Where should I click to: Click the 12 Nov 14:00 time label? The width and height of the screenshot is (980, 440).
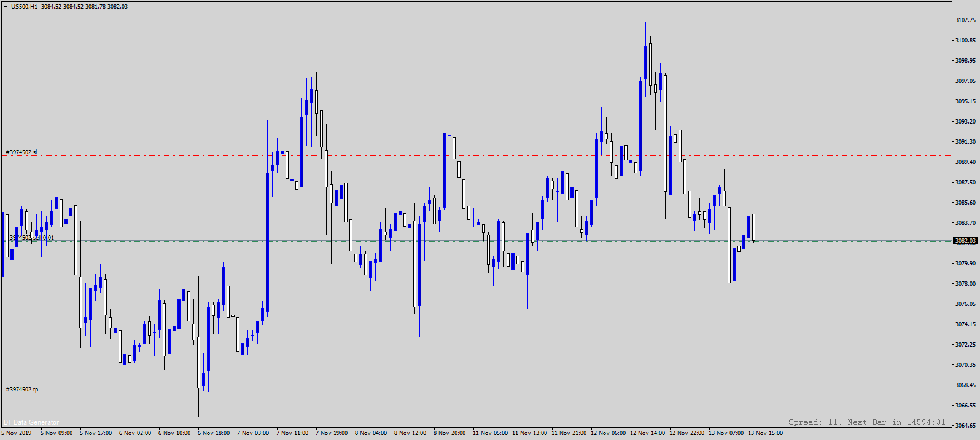pyautogui.click(x=647, y=433)
